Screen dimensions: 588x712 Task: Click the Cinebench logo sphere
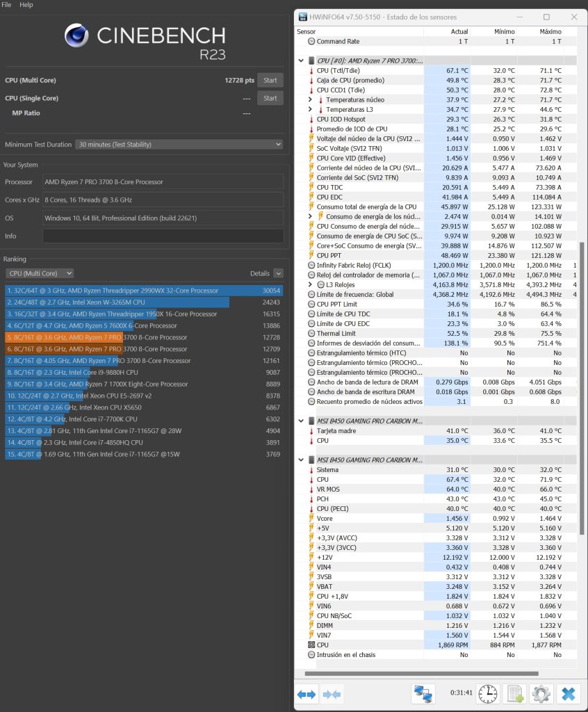pos(76,35)
